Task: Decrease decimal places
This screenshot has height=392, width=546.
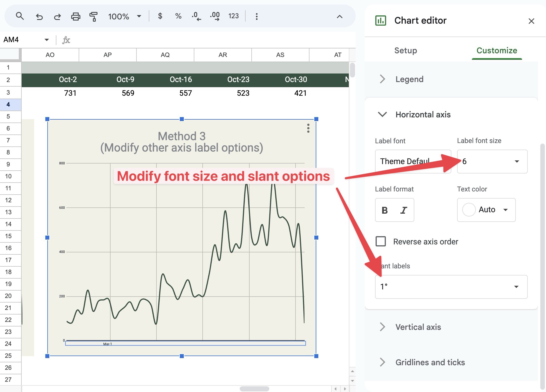Action: tap(196, 16)
